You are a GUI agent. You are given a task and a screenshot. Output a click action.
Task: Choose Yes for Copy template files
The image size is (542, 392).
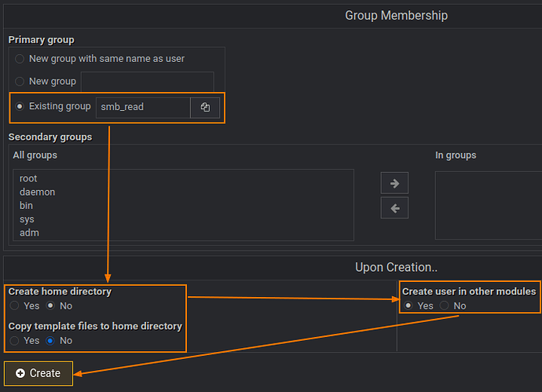tap(14, 341)
